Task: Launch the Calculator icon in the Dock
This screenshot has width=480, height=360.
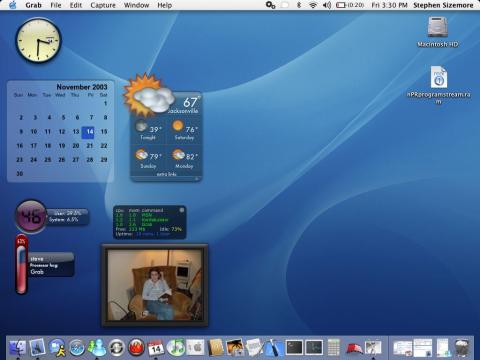Action: (334, 348)
